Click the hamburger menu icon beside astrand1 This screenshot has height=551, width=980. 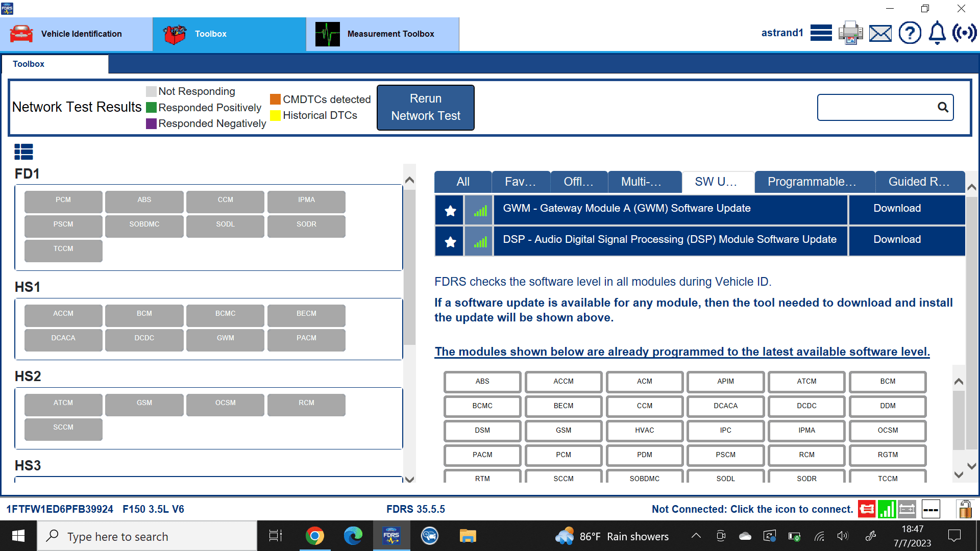821,33
